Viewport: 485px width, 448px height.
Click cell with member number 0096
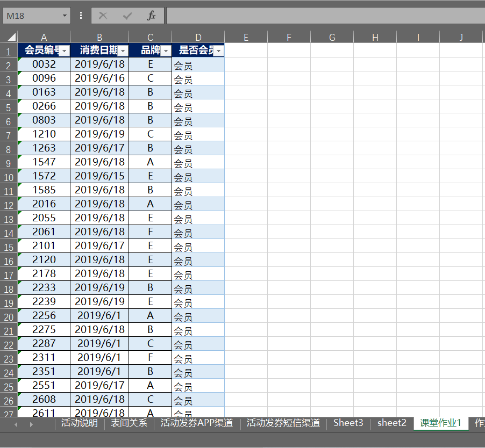tap(44, 78)
